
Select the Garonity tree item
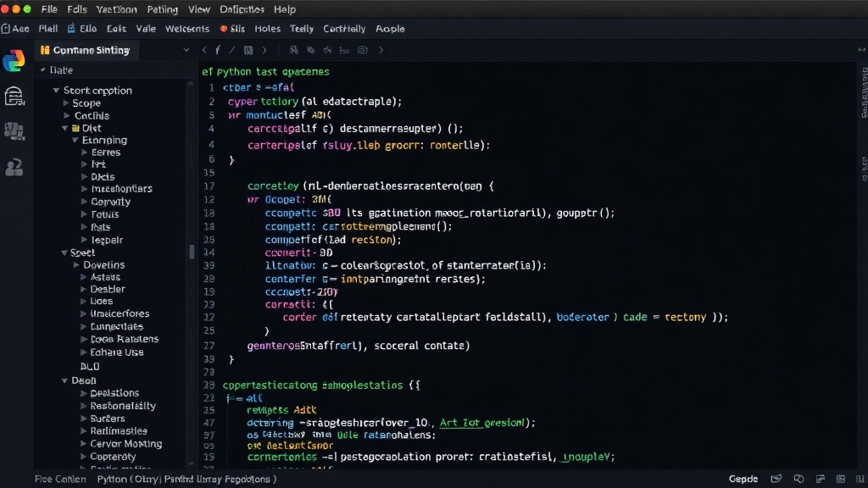[x=111, y=202]
